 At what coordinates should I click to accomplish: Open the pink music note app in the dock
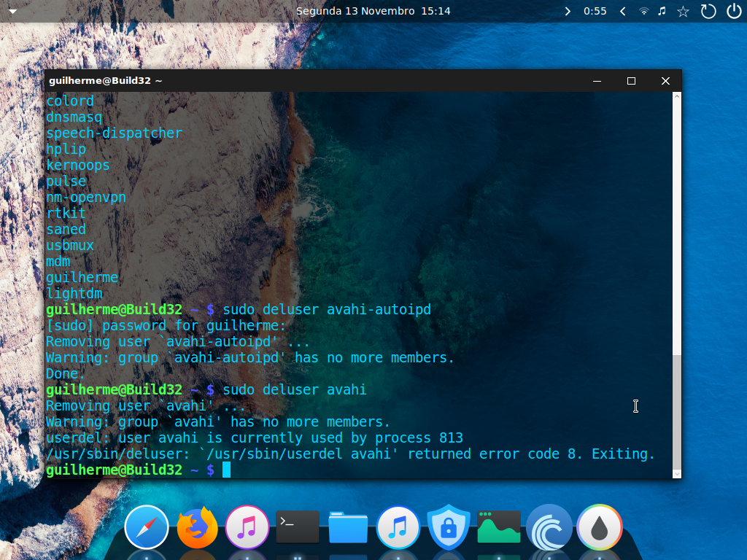click(x=247, y=528)
